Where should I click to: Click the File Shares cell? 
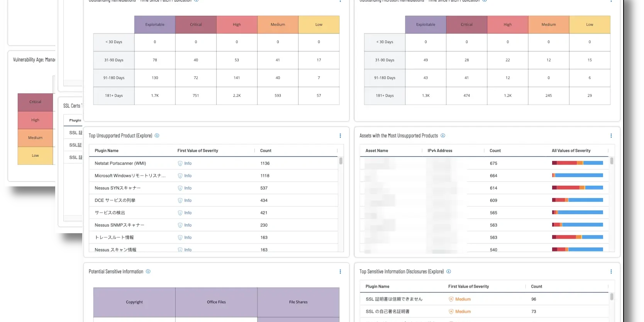coord(298,302)
